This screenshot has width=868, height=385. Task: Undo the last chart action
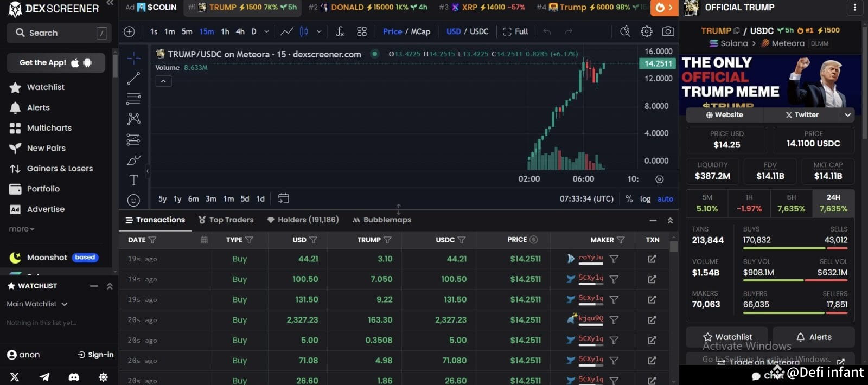click(547, 31)
